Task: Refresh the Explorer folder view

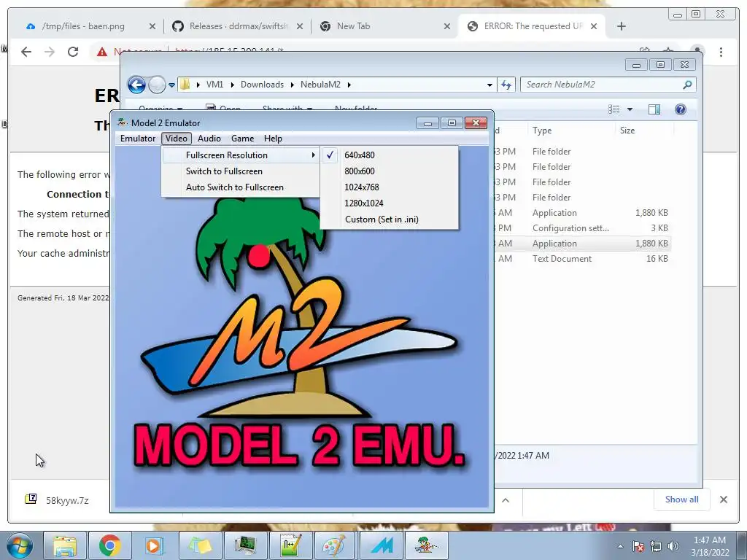Action: point(506,85)
